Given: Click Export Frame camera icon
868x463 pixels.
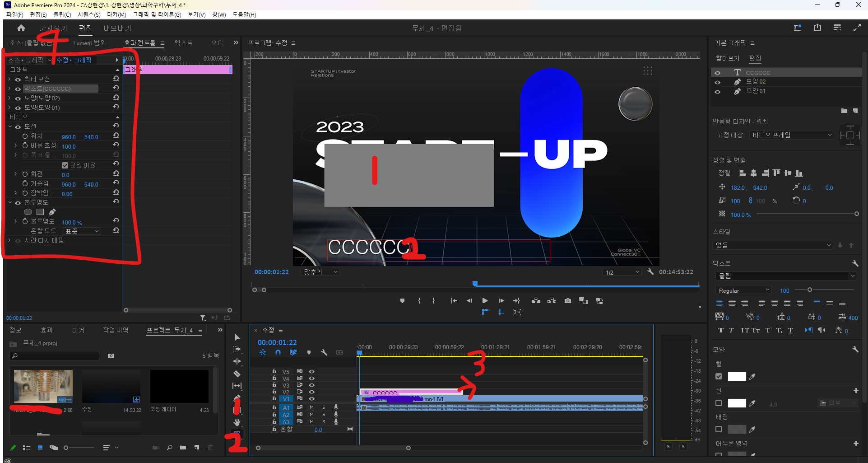Looking at the screenshot, I should pos(568,301).
